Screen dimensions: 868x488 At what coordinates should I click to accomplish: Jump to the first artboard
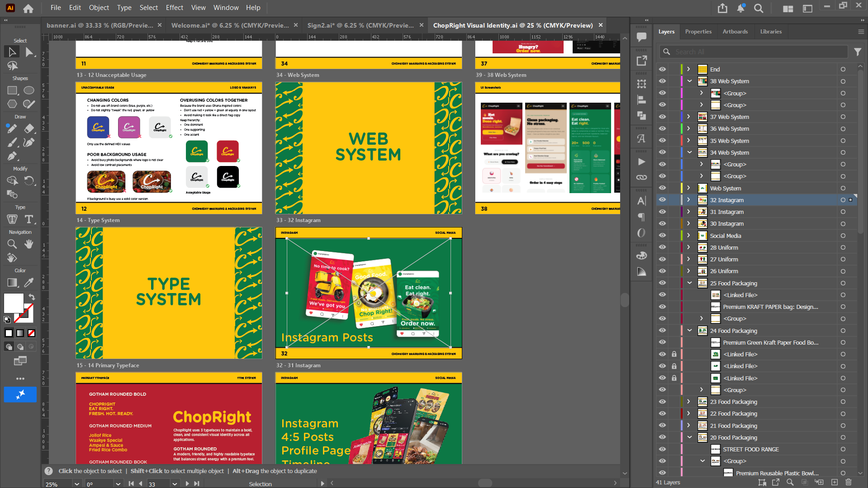coord(131,483)
